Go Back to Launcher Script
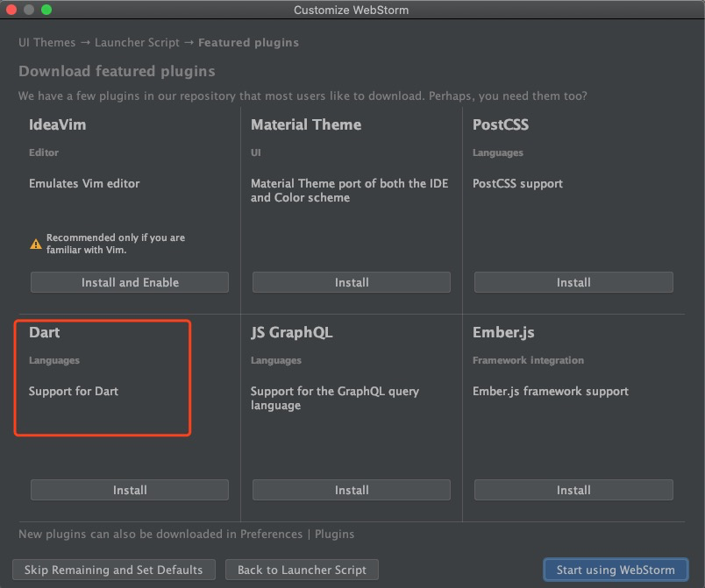The width and height of the screenshot is (705, 588). 302,570
